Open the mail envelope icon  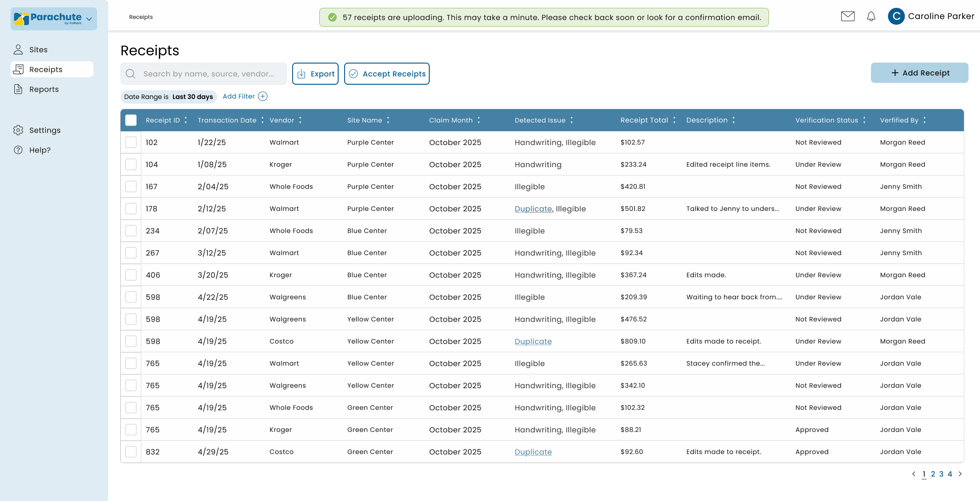pyautogui.click(x=847, y=17)
